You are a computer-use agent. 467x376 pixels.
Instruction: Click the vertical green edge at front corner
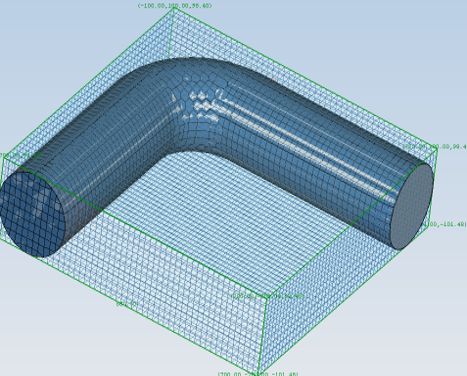tap(263, 335)
